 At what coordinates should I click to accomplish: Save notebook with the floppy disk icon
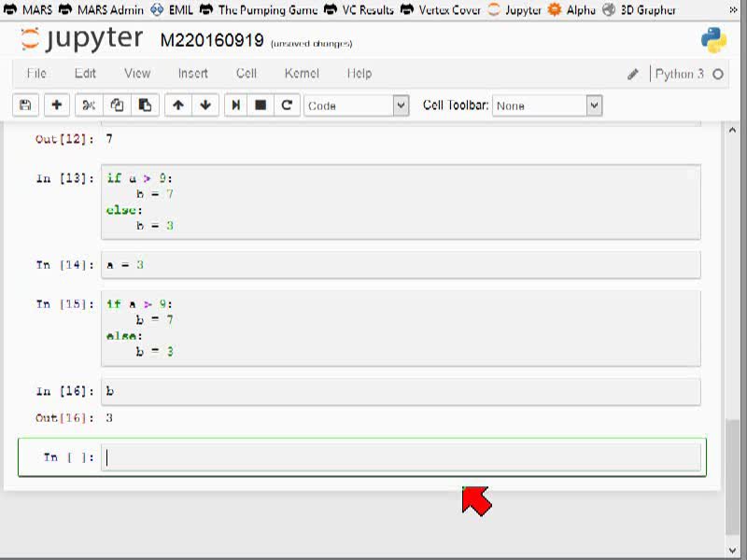25,105
